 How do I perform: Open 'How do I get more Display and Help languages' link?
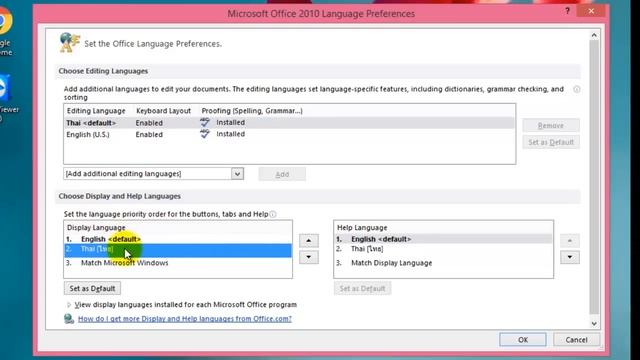[x=185, y=319]
